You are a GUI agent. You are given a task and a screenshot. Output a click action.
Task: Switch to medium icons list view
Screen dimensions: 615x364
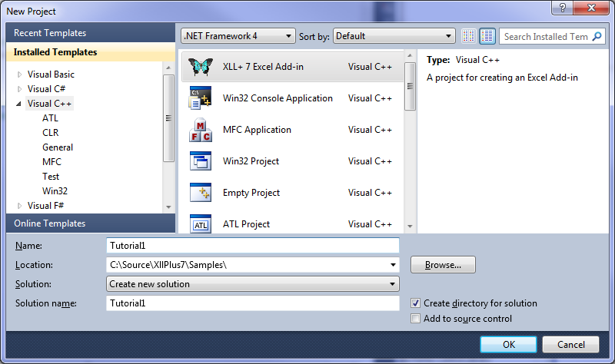click(487, 36)
